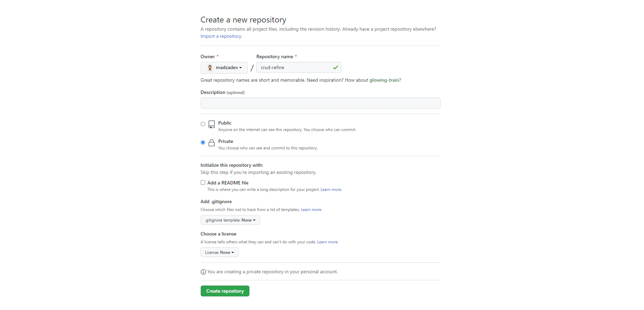The height and width of the screenshot is (310, 644).
Task: Click the info icon near the private repository notice
Action: [x=203, y=272]
